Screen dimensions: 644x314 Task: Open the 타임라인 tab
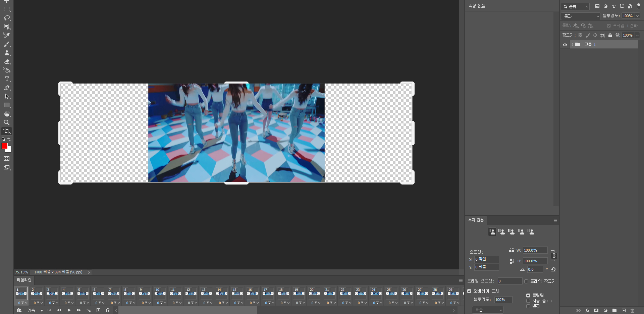[24, 280]
